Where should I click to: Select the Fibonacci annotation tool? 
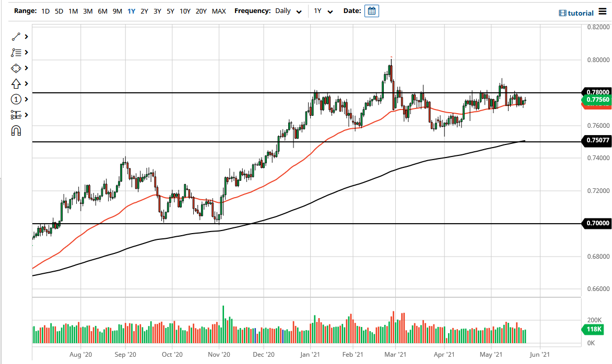click(15, 52)
